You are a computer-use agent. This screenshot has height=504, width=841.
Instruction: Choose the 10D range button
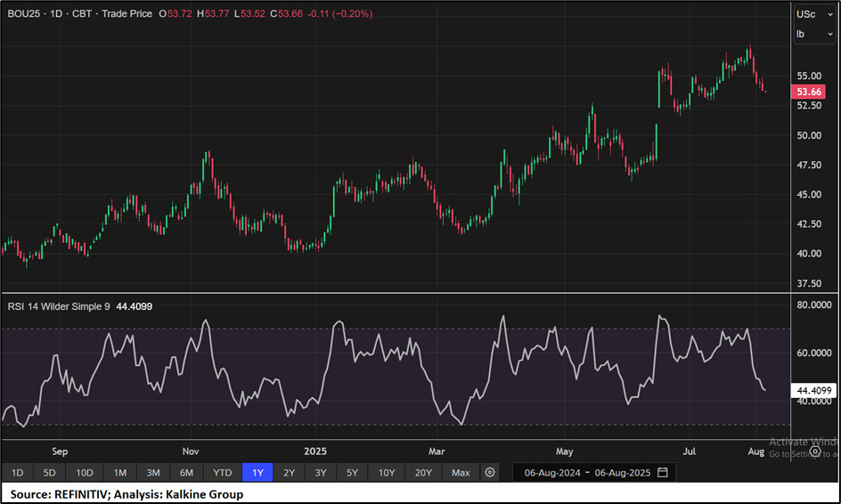pyautogui.click(x=84, y=473)
